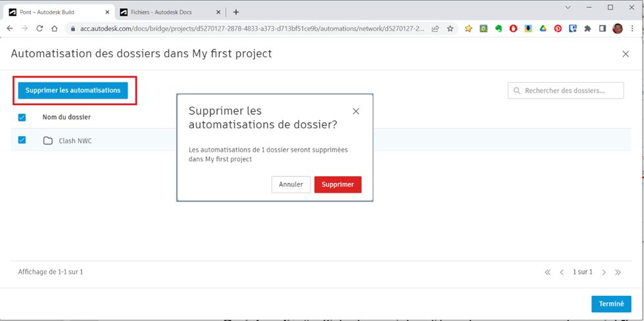Open the user profile avatar
The height and width of the screenshot is (321, 644).
[x=617, y=29]
